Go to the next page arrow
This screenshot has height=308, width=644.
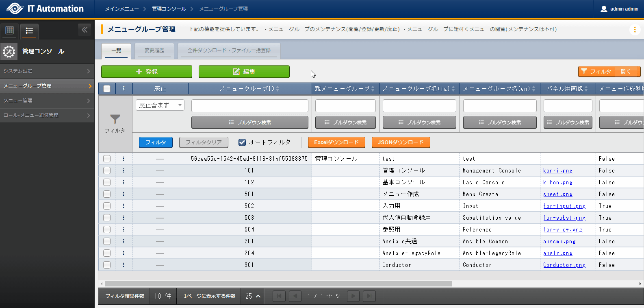click(353, 296)
